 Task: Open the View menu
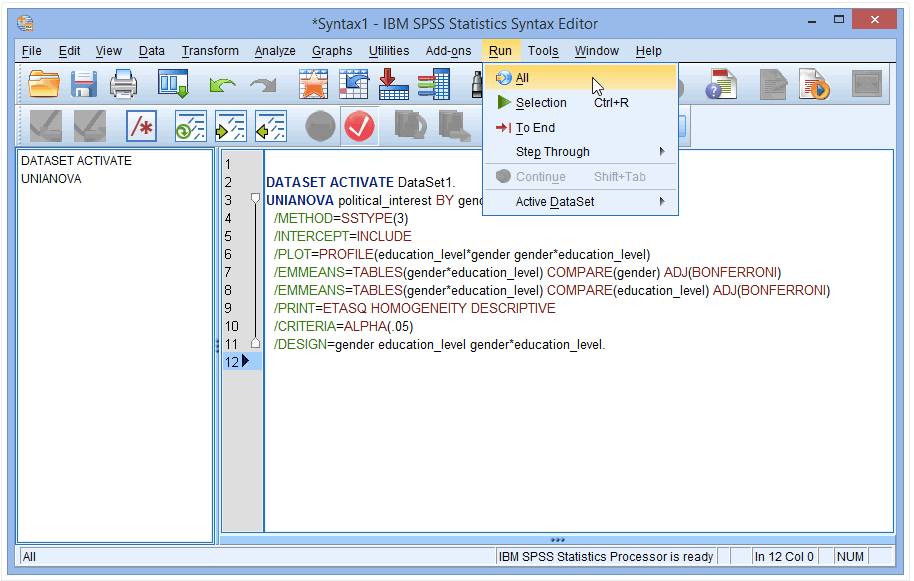coord(108,51)
